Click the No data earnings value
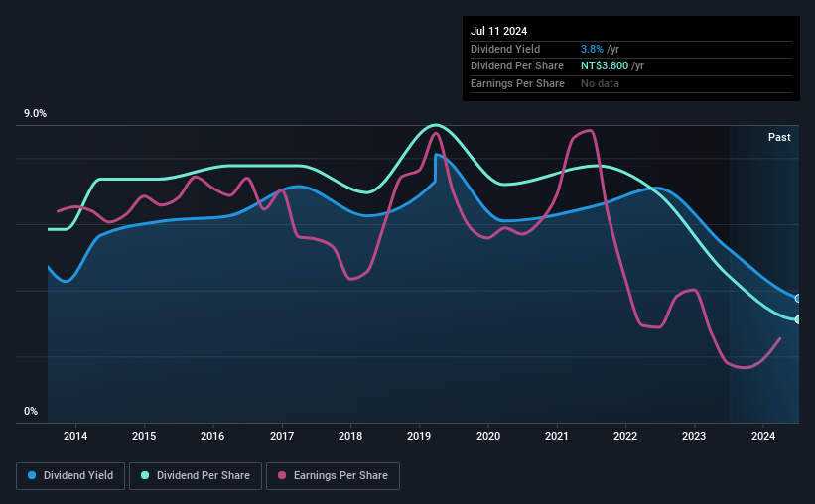The image size is (815, 504). (600, 83)
